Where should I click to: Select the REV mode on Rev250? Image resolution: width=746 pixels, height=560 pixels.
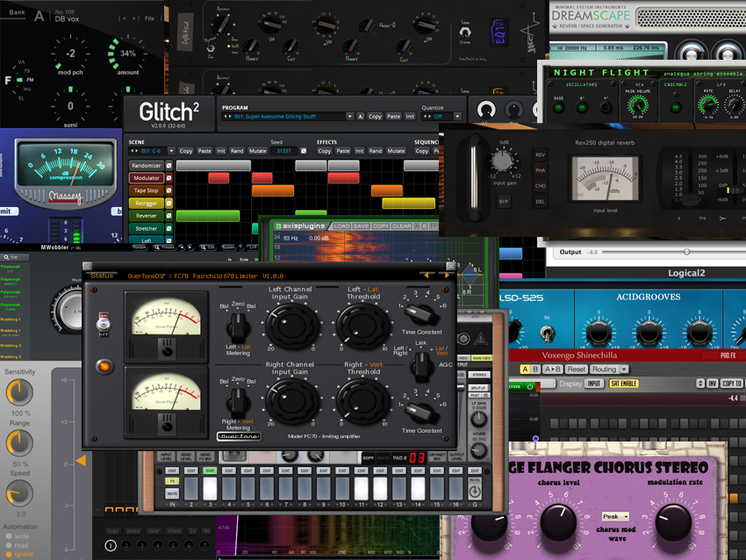[540, 154]
